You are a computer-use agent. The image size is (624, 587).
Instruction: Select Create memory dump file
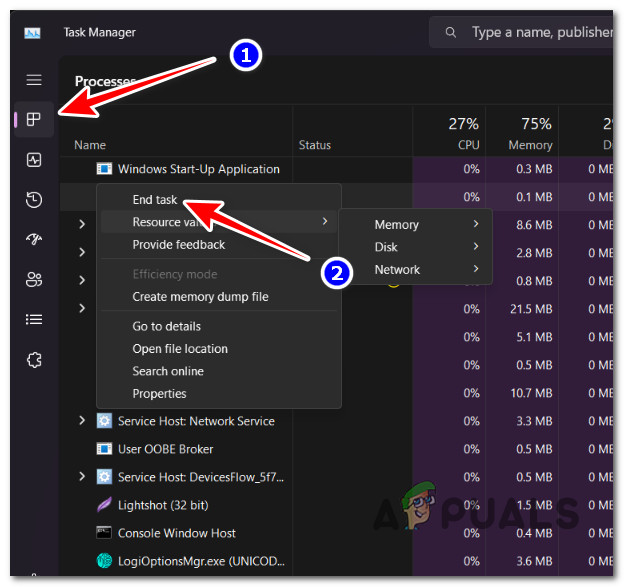click(x=200, y=296)
